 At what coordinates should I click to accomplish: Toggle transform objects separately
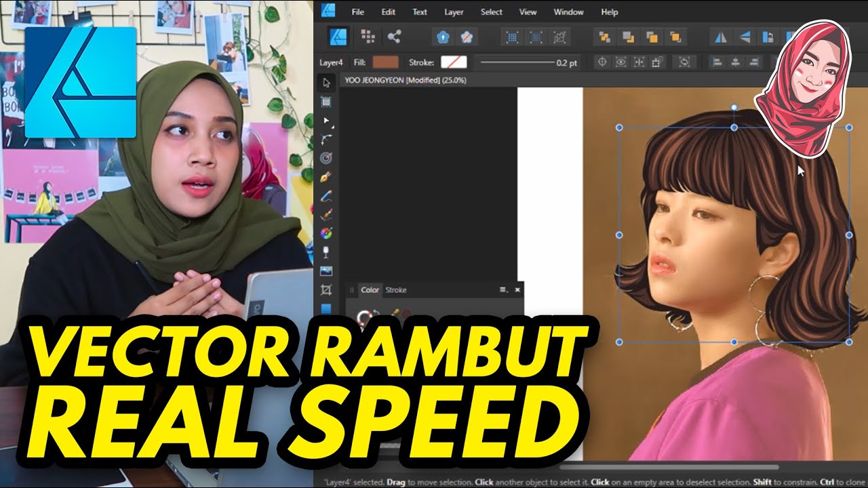[x=657, y=62]
